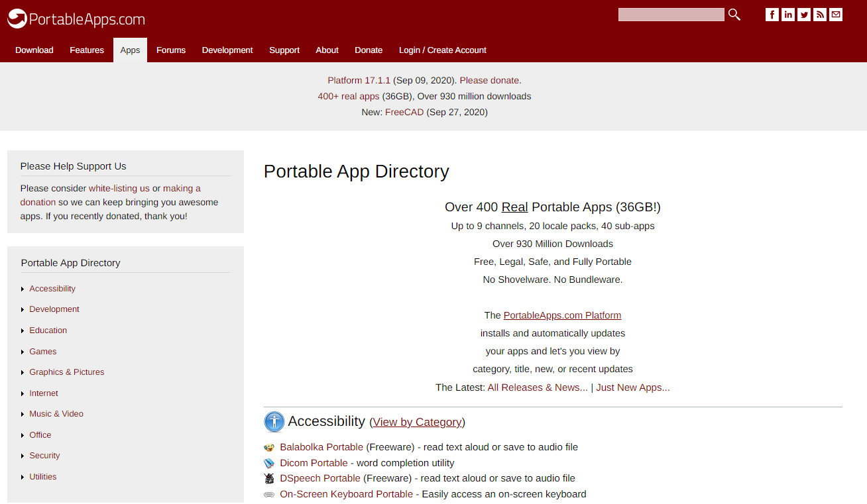Image resolution: width=867 pixels, height=504 pixels.
Task: Click the Dicom Portable app icon
Action: point(269,463)
